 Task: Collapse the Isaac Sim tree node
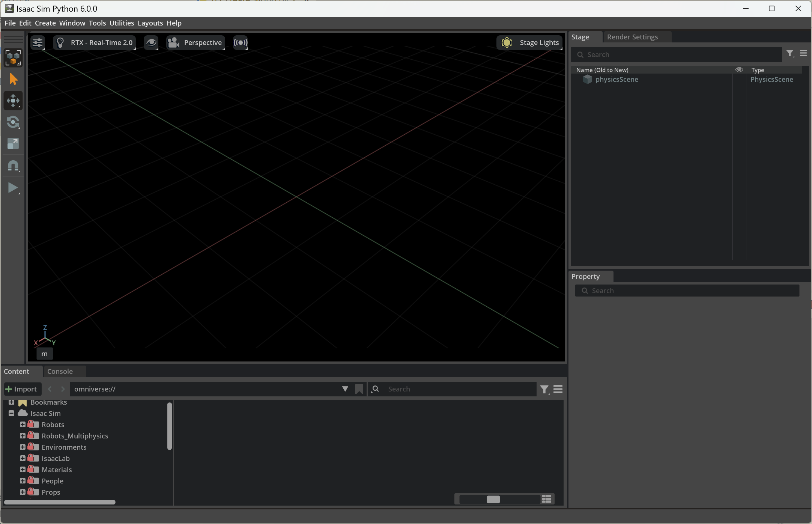point(11,413)
